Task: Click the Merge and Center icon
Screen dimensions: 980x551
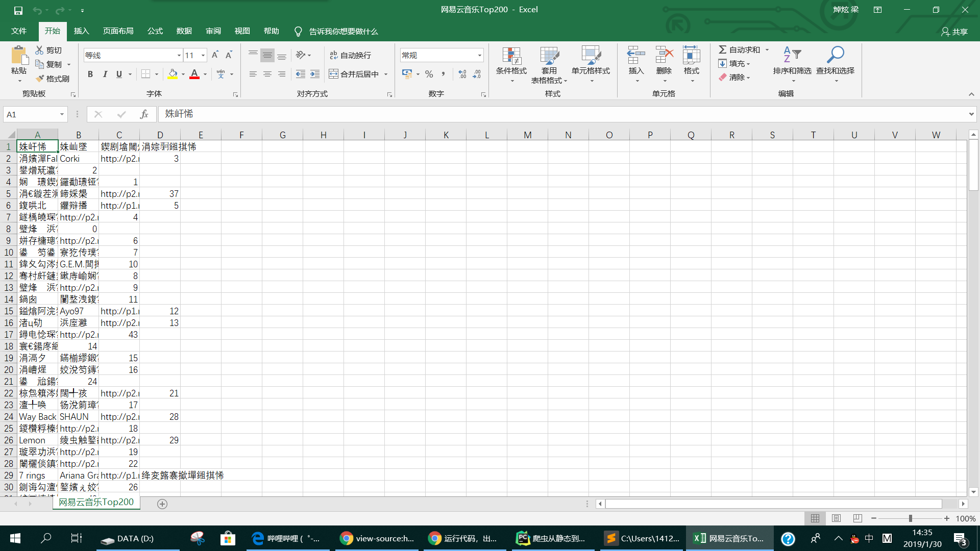Action: click(x=334, y=74)
